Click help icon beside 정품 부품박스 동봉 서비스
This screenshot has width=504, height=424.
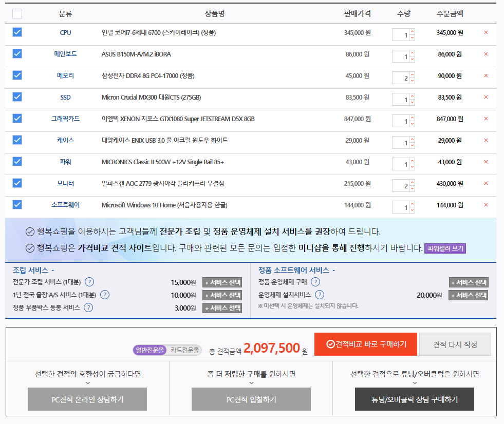pyautogui.click(x=88, y=307)
